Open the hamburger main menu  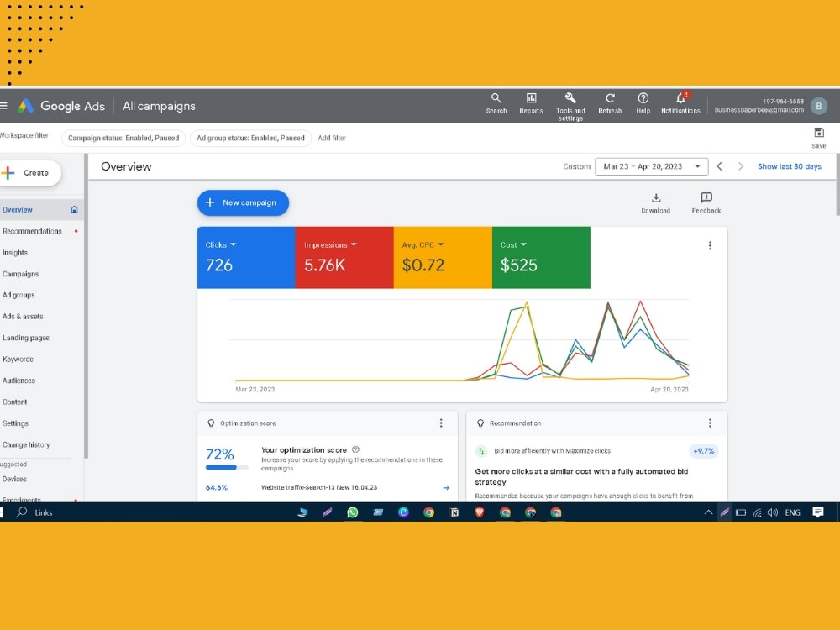click(3, 106)
